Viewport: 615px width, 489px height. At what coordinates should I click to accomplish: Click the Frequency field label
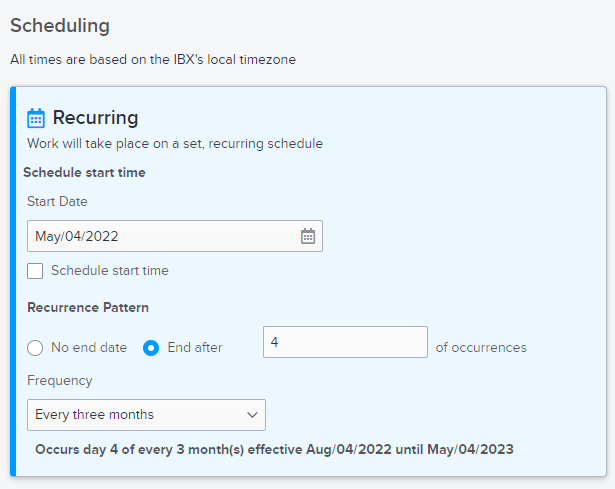coord(60,381)
